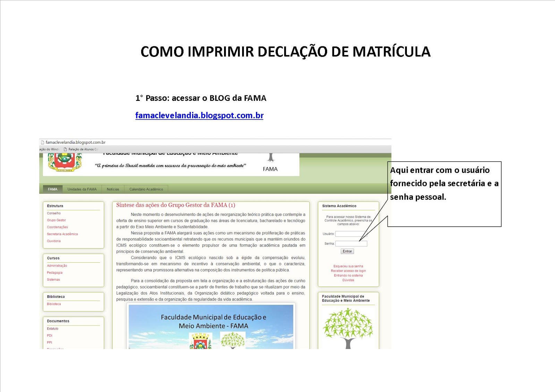Click the page icon of the Relação de Alunos bookmark
The image size is (555, 392).
coord(65,149)
